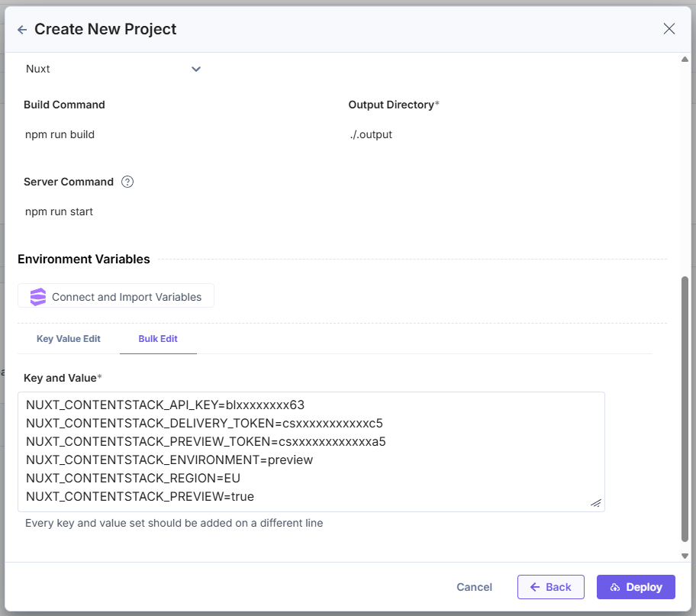696x616 pixels.
Task: Click the Cancel link
Action: click(474, 587)
